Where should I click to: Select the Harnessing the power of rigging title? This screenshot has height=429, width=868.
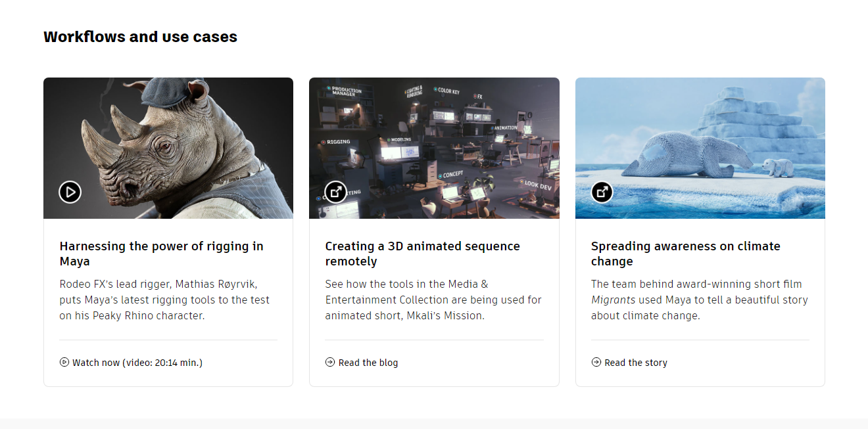point(161,254)
